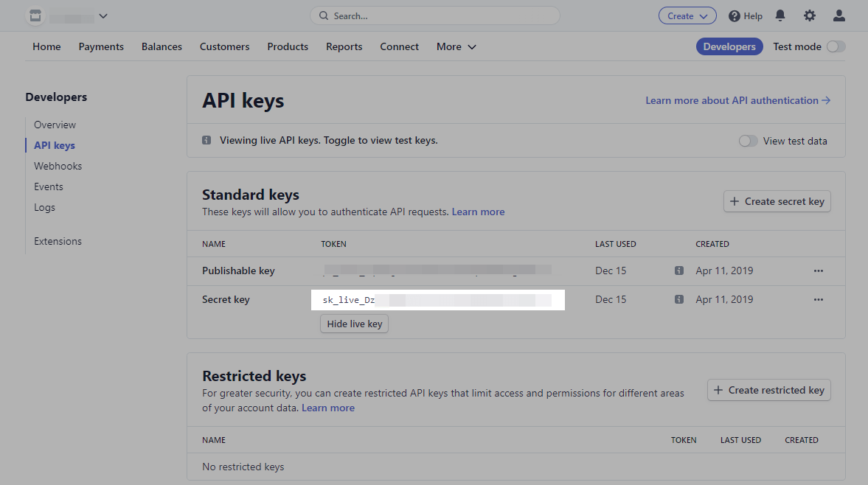
Task: Open the Publishable key three-dot options
Action: click(818, 271)
